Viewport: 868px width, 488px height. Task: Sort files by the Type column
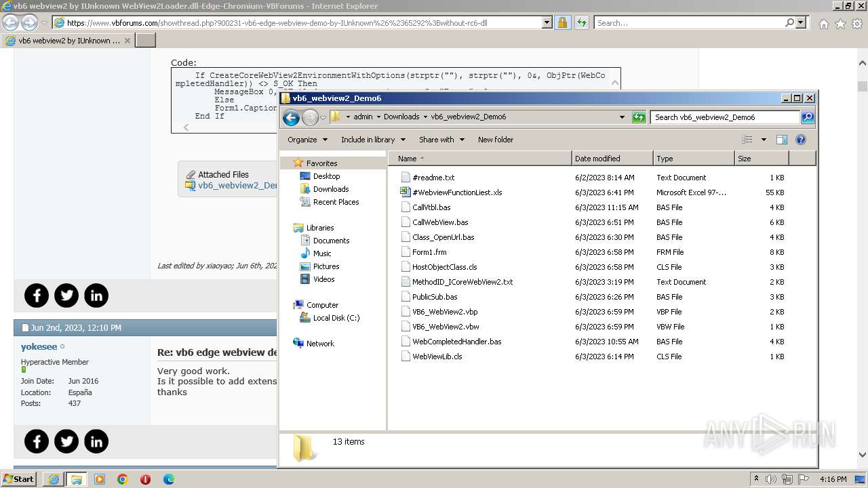[694, 159]
